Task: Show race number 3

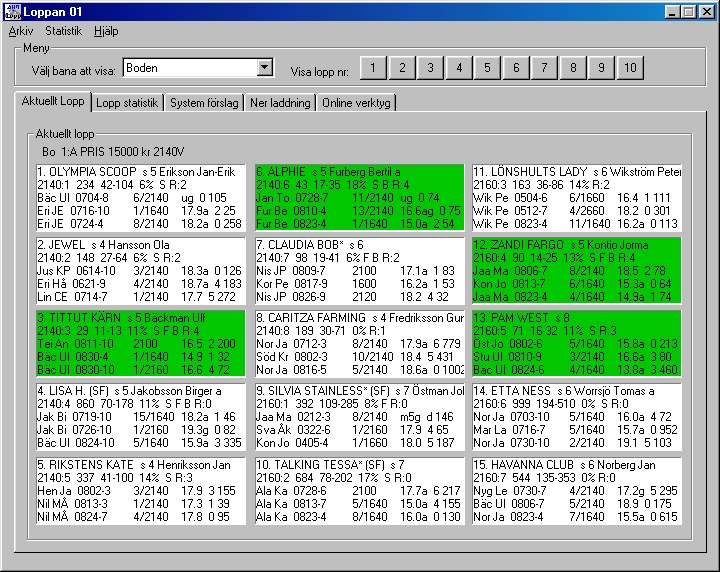Action: pyautogui.click(x=430, y=68)
